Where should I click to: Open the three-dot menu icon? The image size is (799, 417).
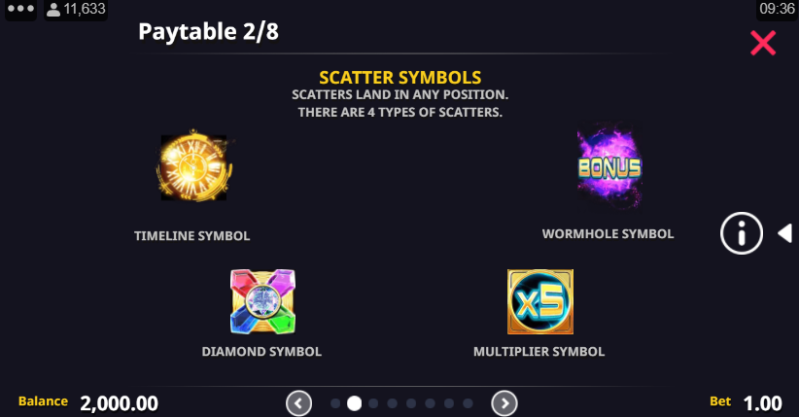pos(20,9)
